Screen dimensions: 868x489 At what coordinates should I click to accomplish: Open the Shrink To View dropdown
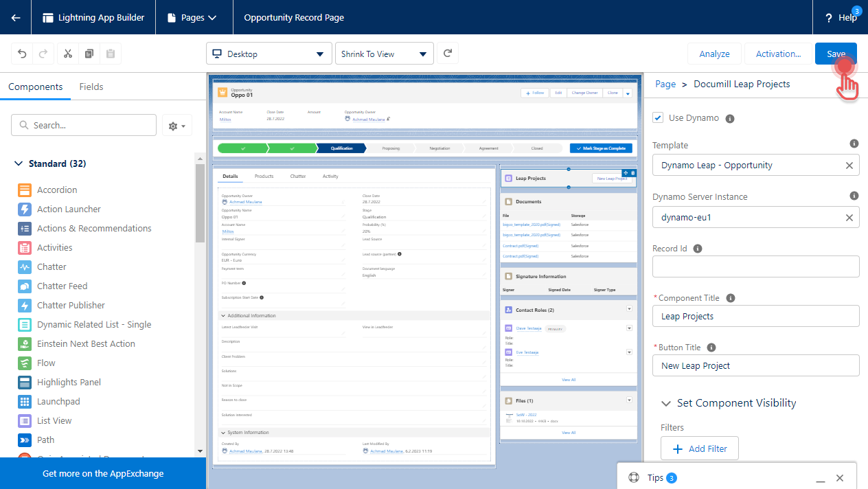point(384,53)
